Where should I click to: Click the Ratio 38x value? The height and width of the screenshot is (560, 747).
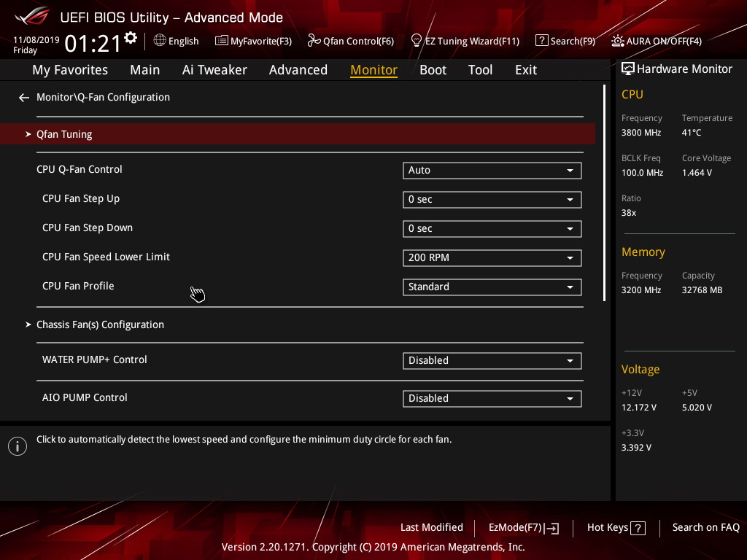pos(628,213)
